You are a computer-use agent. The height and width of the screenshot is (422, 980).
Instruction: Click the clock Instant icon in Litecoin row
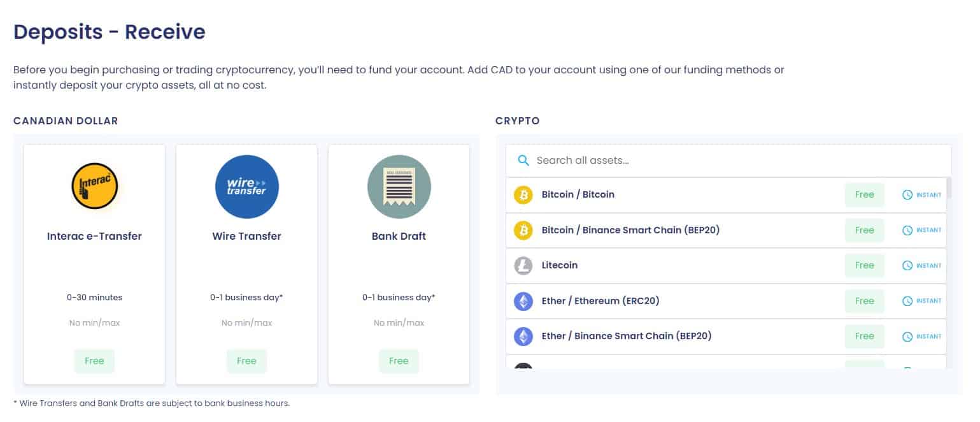[x=907, y=266]
